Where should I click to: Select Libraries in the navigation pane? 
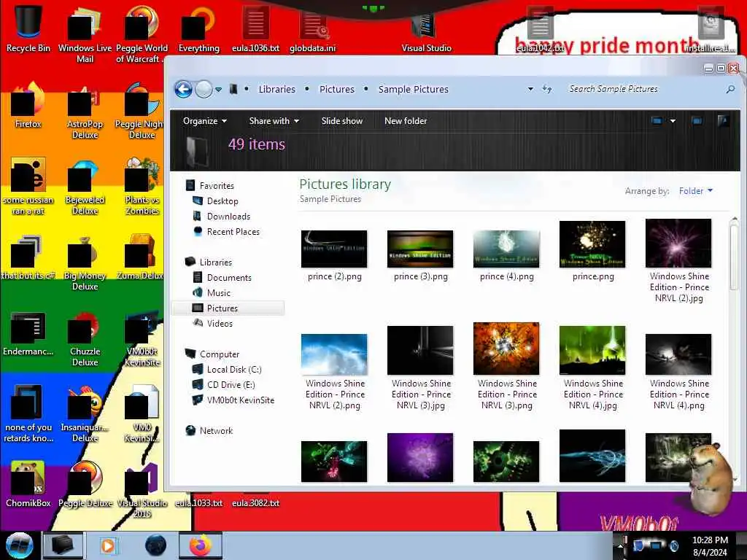(x=209, y=262)
